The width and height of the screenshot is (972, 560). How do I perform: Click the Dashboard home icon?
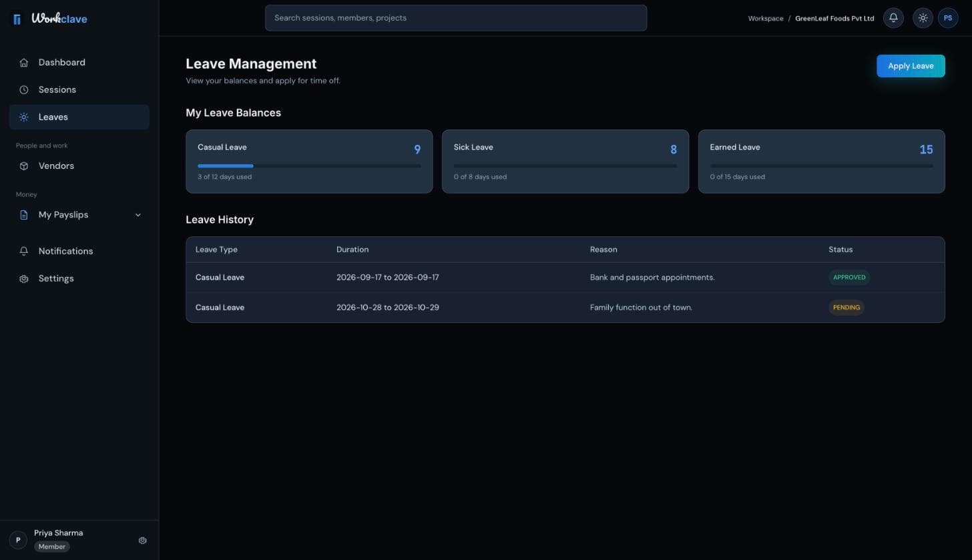[24, 63]
